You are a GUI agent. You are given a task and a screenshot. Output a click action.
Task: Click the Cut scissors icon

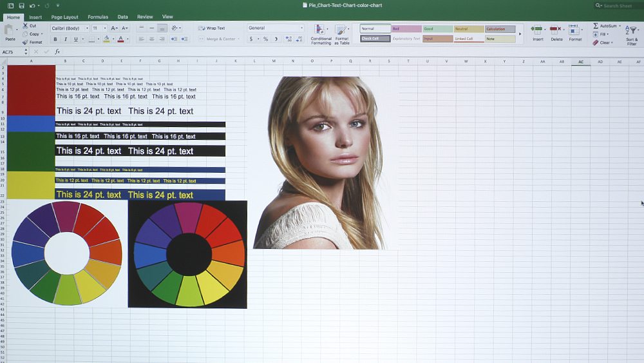(x=26, y=26)
